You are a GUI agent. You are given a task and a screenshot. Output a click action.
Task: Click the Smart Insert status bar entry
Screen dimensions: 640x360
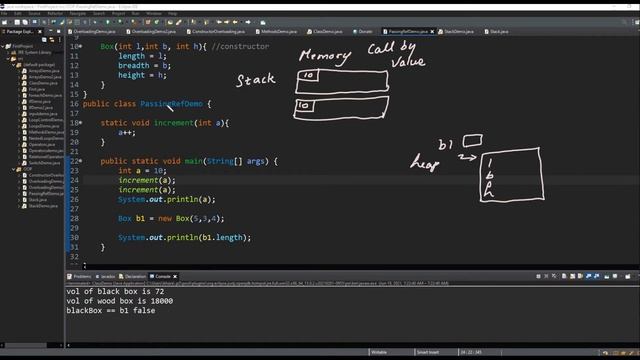[428, 352]
